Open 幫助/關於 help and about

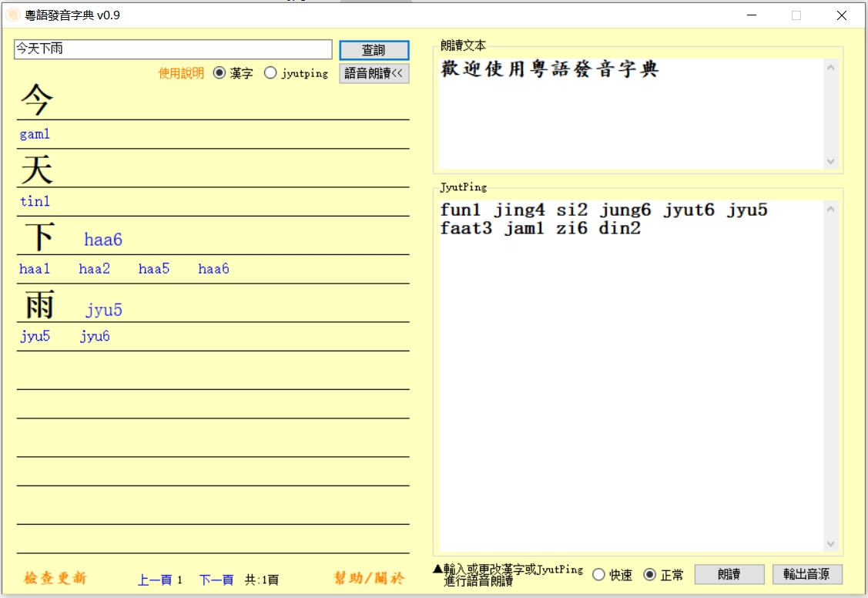pyautogui.click(x=368, y=579)
